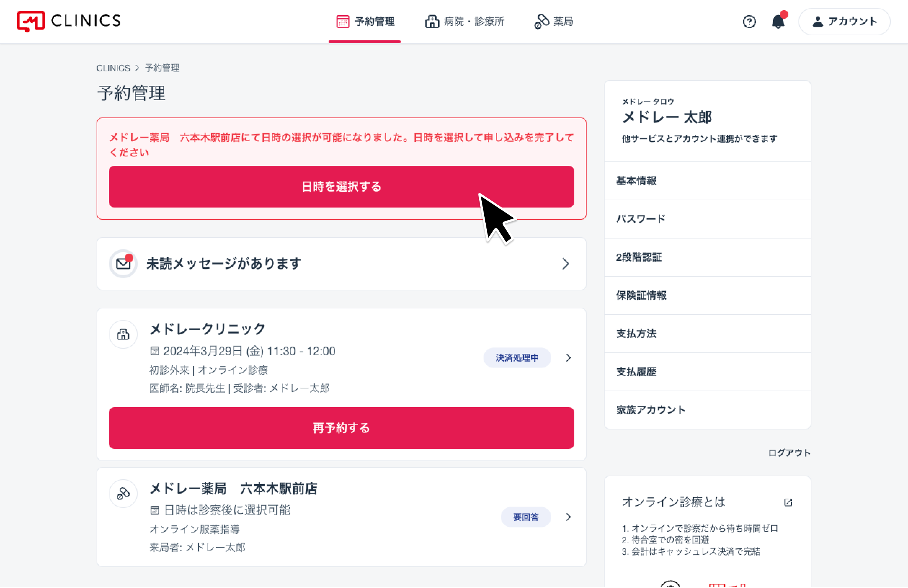Open the help question mark icon
This screenshot has width=908, height=588.
click(749, 22)
